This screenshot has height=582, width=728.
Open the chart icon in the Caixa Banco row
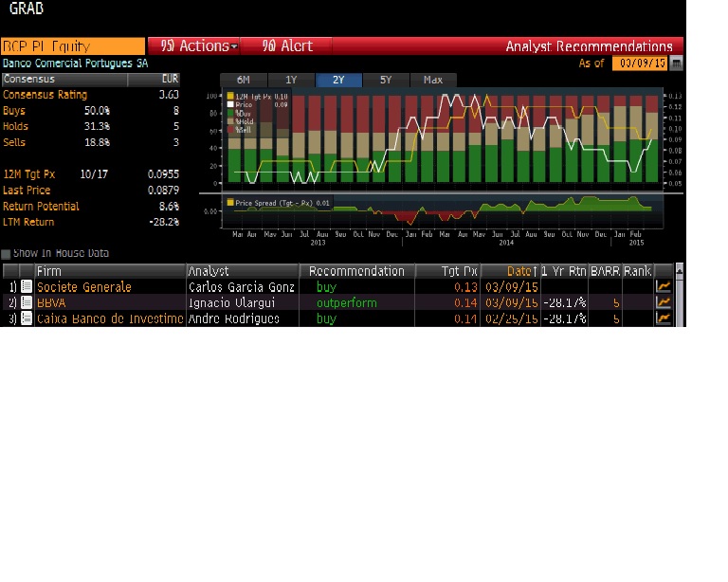pyautogui.click(x=664, y=318)
